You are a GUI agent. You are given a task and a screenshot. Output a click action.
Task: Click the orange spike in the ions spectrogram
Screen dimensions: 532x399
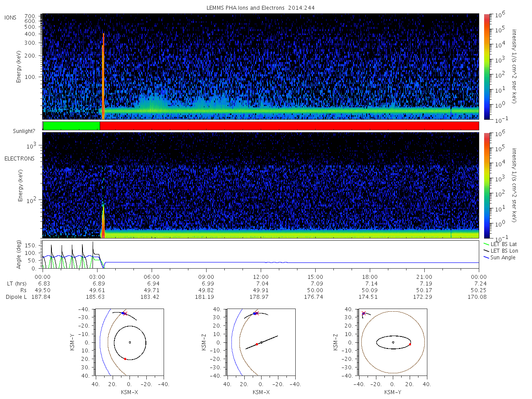tap(103, 76)
